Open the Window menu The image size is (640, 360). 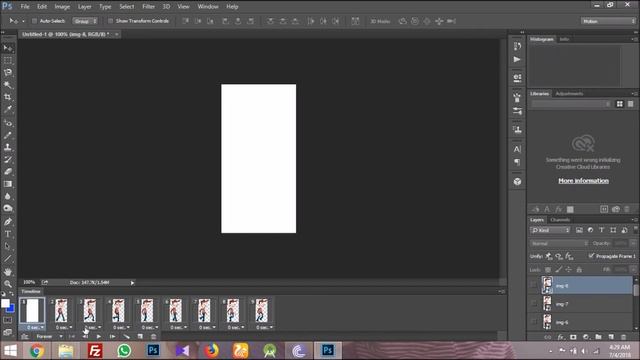coord(208,7)
